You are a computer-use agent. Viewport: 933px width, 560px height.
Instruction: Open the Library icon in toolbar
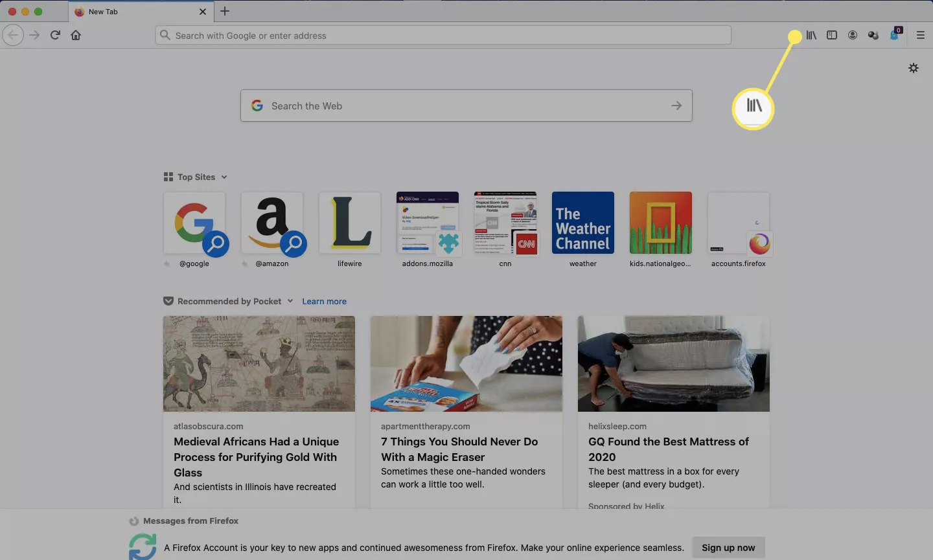click(x=811, y=36)
